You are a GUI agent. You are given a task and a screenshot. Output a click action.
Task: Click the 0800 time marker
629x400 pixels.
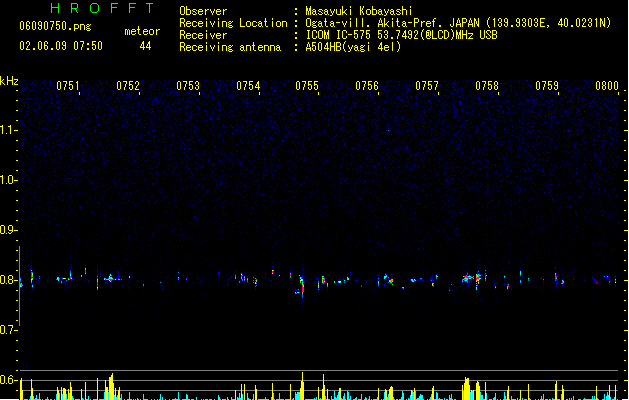click(x=607, y=86)
